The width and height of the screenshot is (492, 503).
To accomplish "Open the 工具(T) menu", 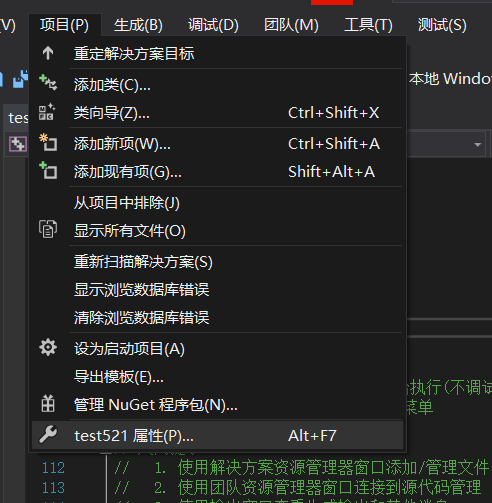I will 368,25.
